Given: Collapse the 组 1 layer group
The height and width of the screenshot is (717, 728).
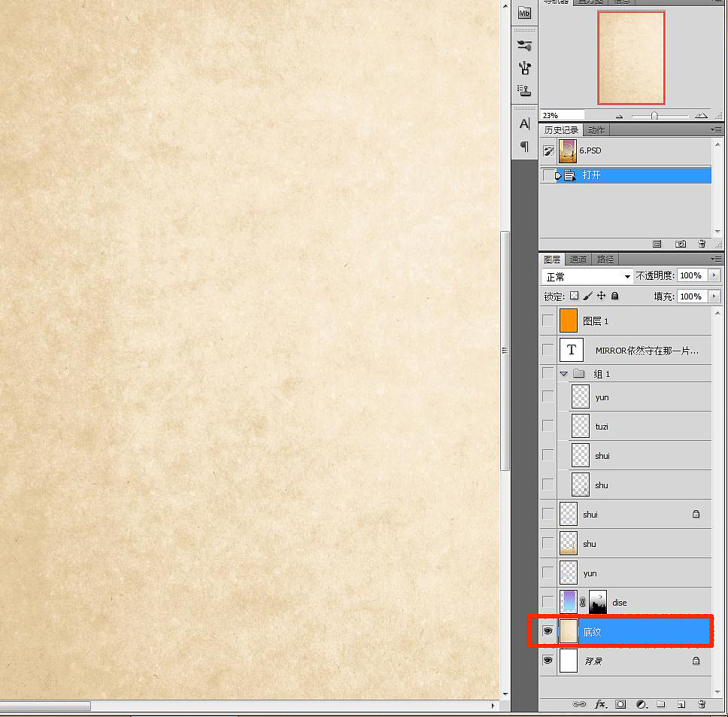Looking at the screenshot, I should pyautogui.click(x=563, y=373).
